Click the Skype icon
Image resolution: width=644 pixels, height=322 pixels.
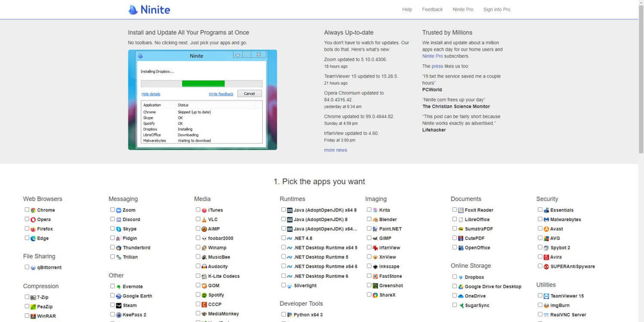[x=118, y=229]
